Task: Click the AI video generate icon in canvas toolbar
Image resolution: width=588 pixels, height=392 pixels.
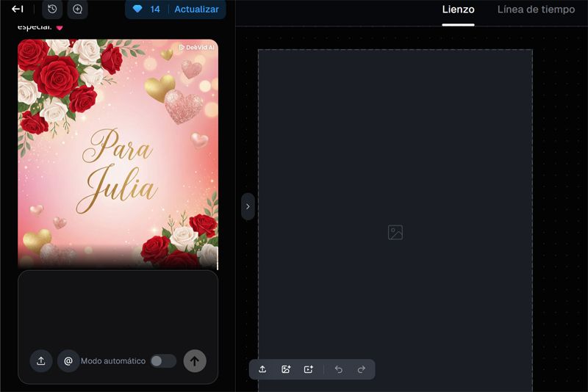Action: click(309, 369)
